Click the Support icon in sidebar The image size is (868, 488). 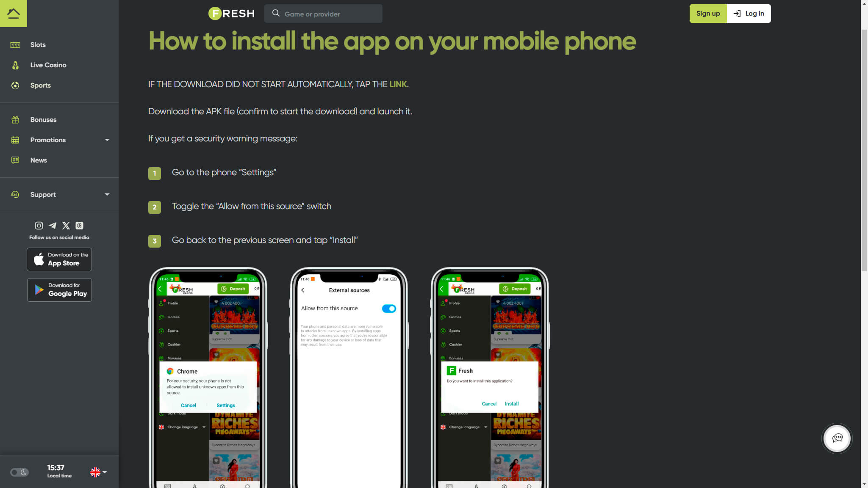coord(15,194)
